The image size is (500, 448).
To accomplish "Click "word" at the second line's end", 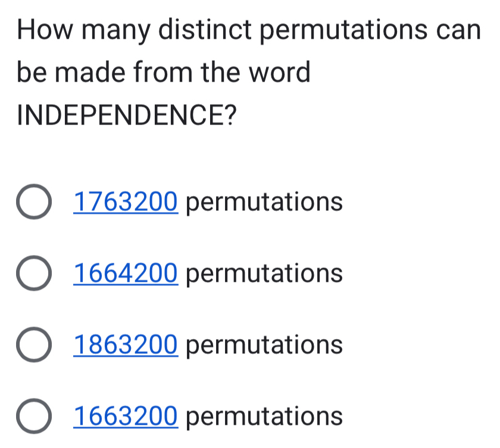I will coord(276,73).
